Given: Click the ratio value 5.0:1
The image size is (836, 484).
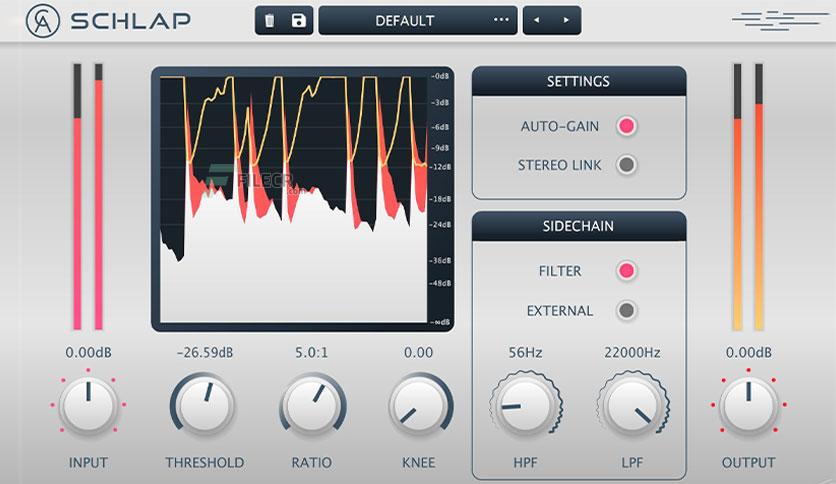Looking at the screenshot, I should tap(311, 352).
